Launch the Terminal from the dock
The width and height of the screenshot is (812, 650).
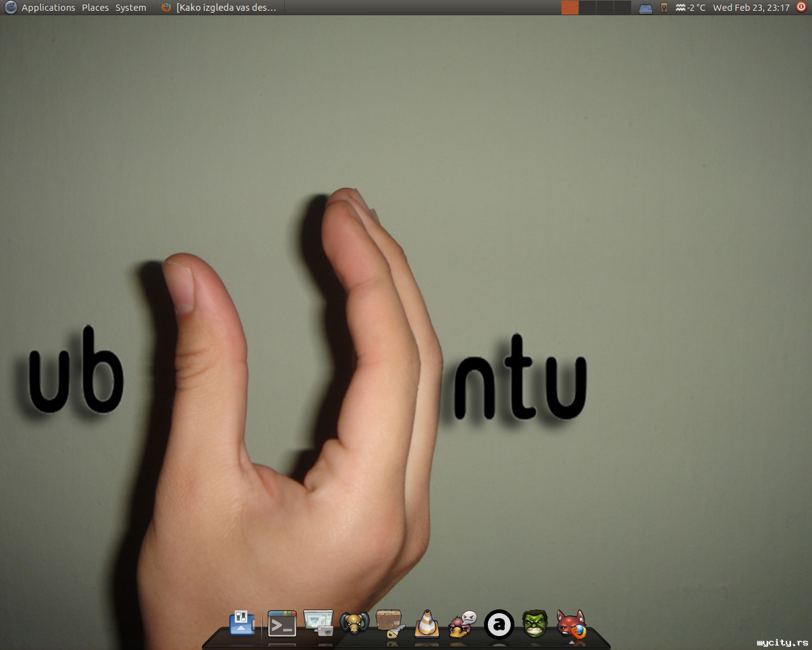[282, 624]
